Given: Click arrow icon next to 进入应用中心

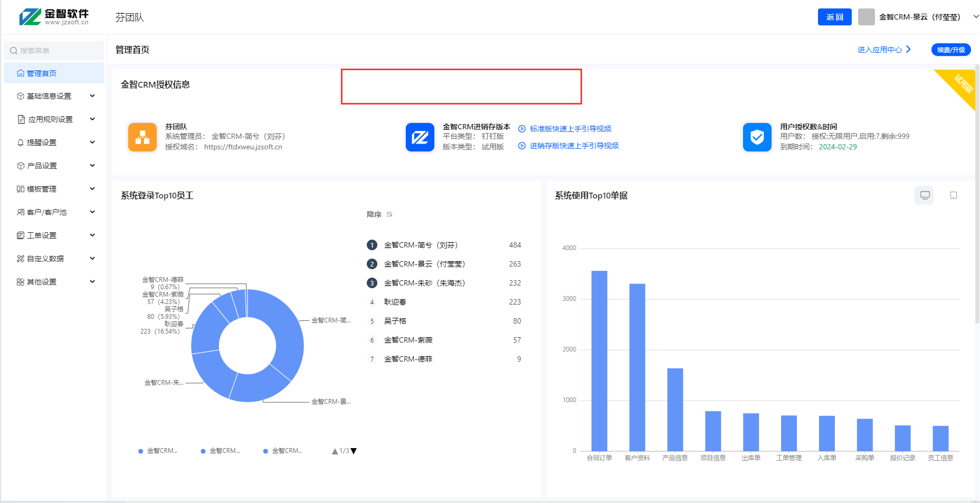Looking at the screenshot, I should 908,49.
